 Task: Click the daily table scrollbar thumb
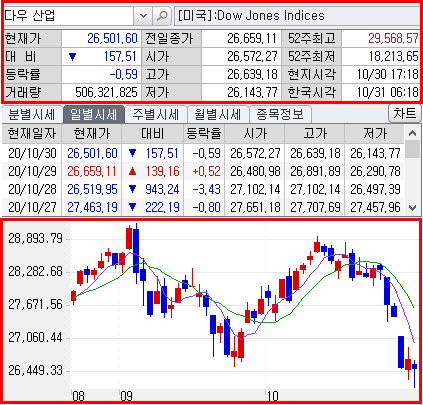click(x=413, y=149)
